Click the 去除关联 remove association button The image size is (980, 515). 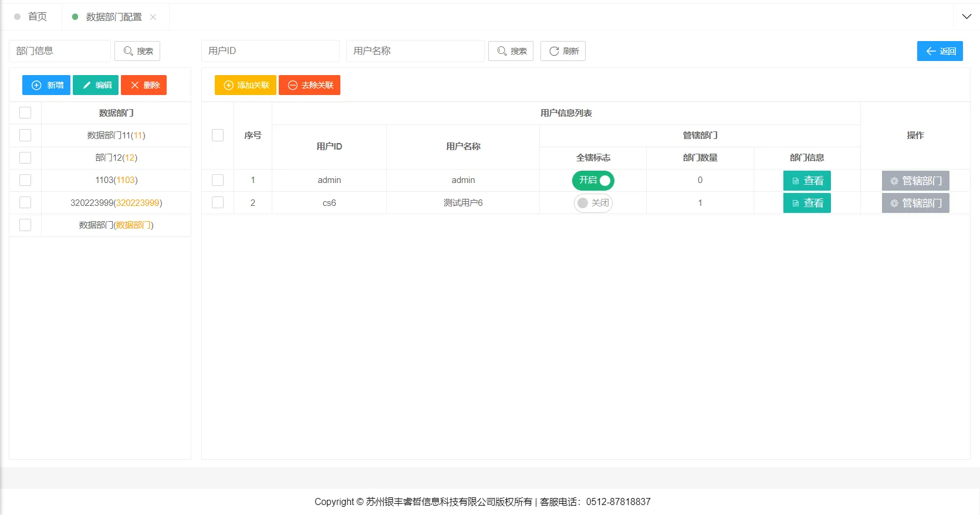coord(309,85)
